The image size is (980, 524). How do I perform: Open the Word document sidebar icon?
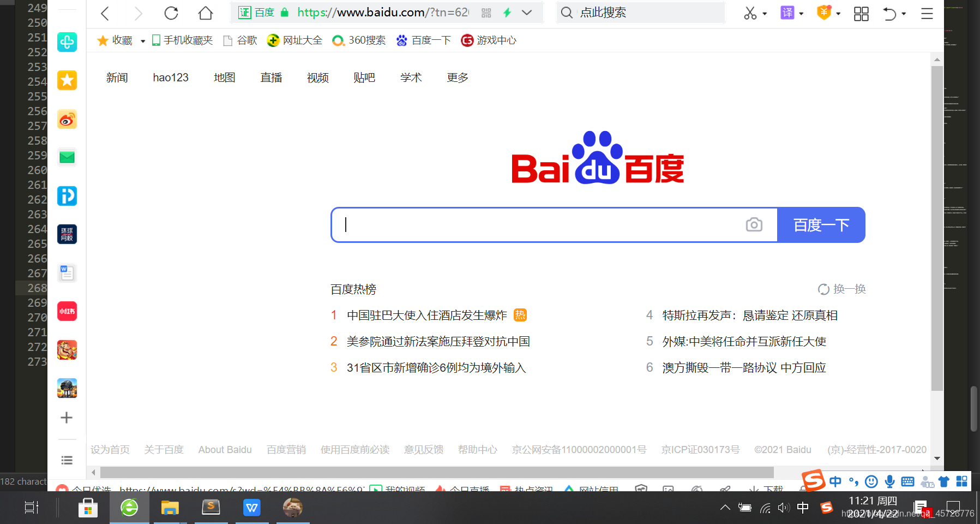click(x=67, y=272)
